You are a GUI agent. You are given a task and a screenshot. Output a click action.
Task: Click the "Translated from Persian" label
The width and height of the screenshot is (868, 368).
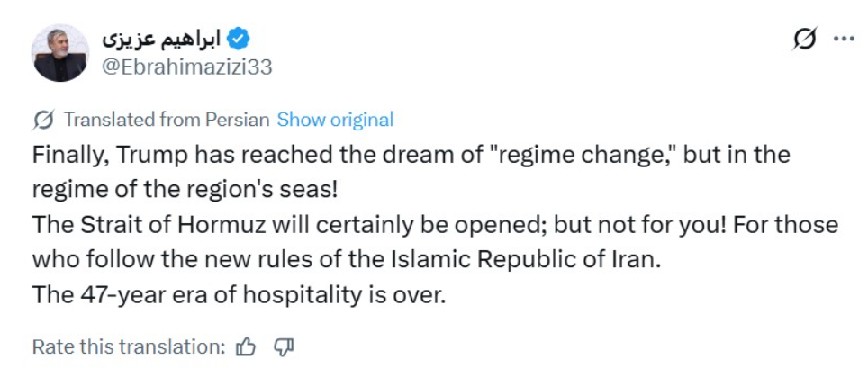tap(167, 120)
